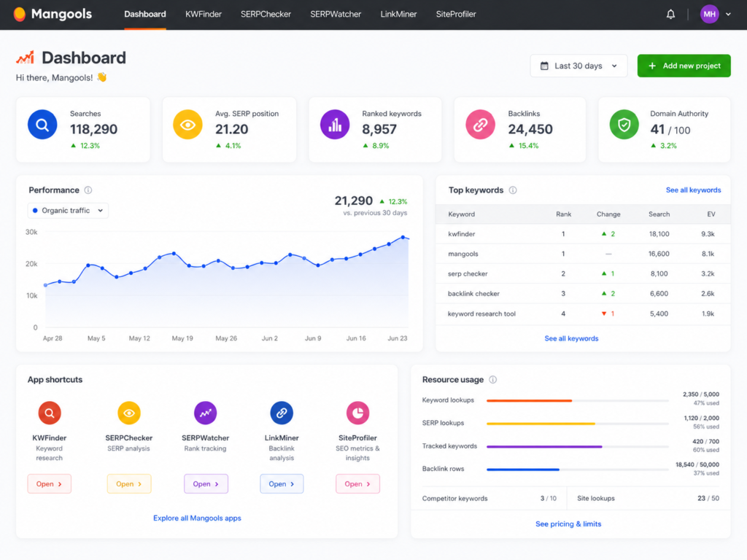Image resolution: width=747 pixels, height=560 pixels.
Task: Click the Explore all Mangools apps link
Action: coord(197,518)
